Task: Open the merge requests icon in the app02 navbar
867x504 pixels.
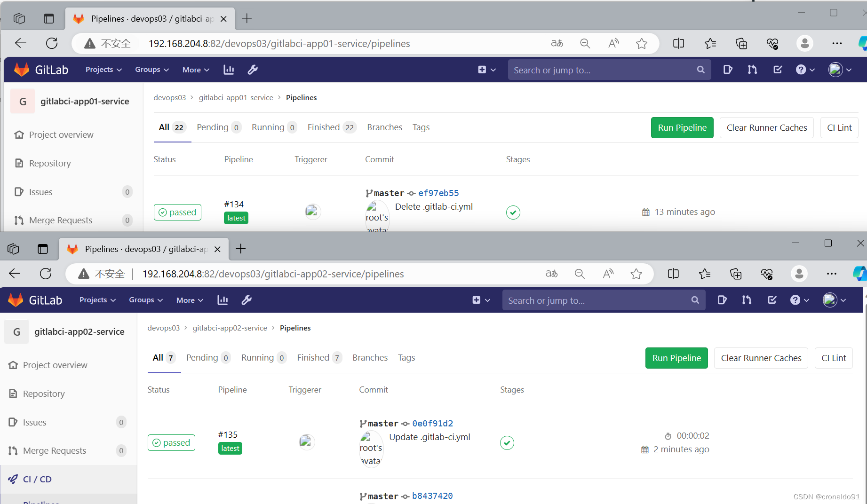Action: coord(747,300)
